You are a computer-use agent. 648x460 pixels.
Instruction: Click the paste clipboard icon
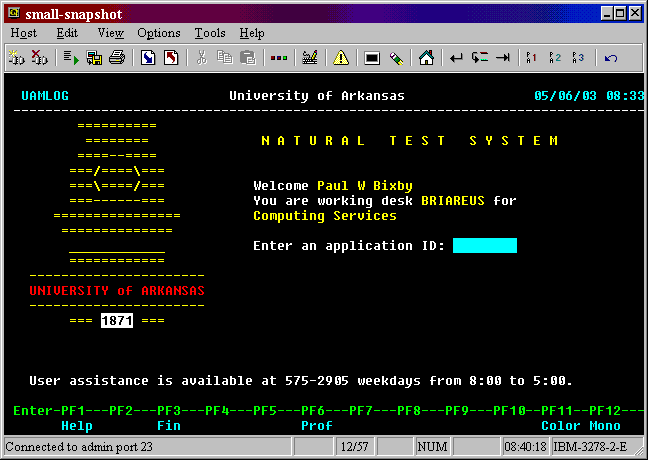[x=248, y=58]
